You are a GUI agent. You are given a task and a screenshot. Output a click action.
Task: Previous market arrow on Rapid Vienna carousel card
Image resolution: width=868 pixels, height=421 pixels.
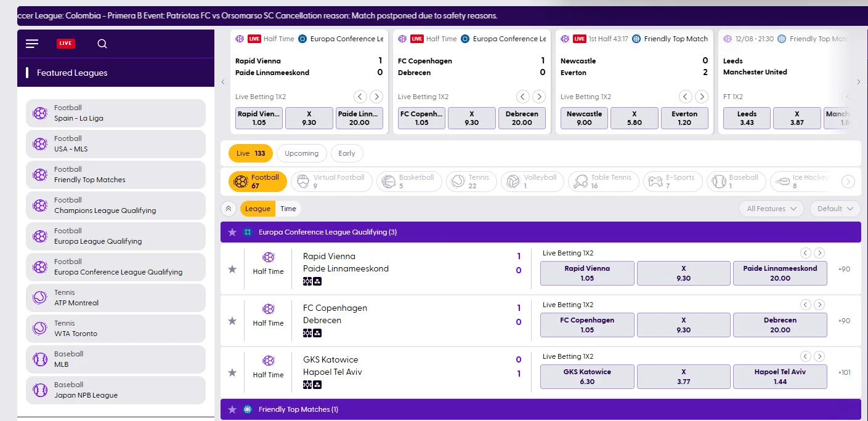tap(360, 97)
